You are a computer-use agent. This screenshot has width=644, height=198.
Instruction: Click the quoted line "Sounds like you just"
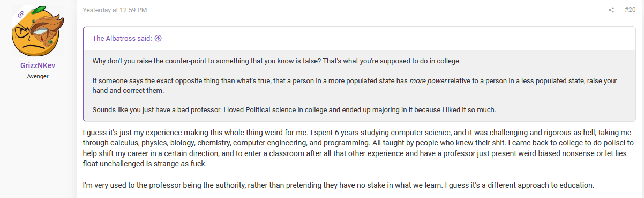[294, 110]
